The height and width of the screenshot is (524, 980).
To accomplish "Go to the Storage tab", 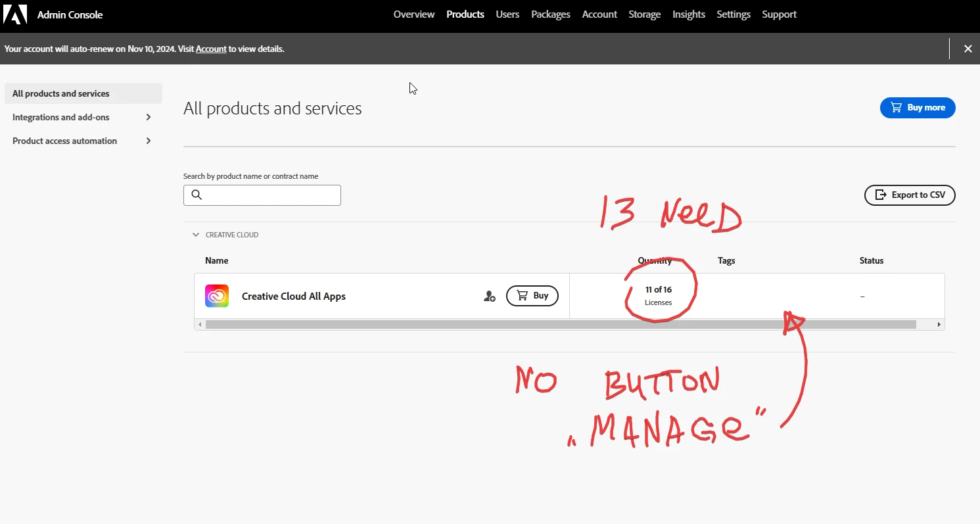I will pos(645,14).
